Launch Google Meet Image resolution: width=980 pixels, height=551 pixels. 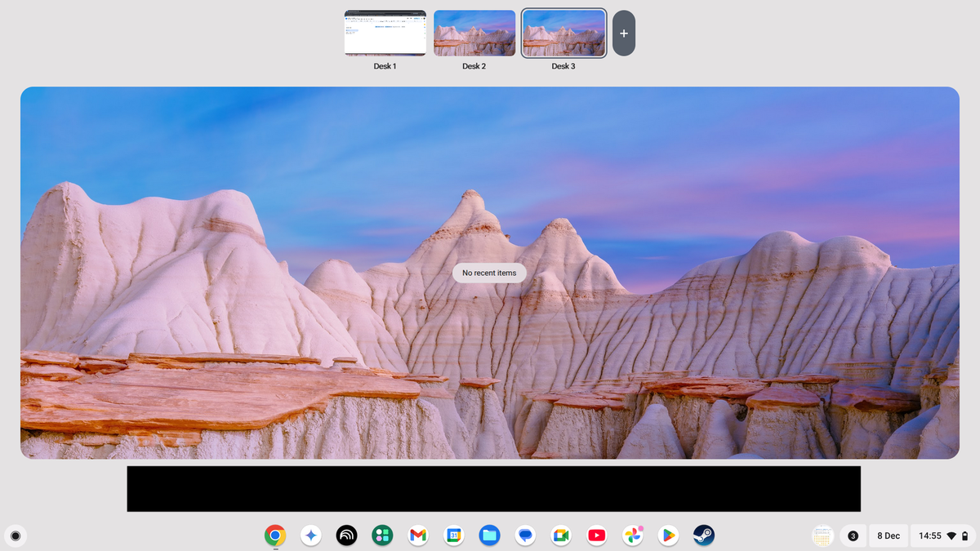(x=560, y=535)
